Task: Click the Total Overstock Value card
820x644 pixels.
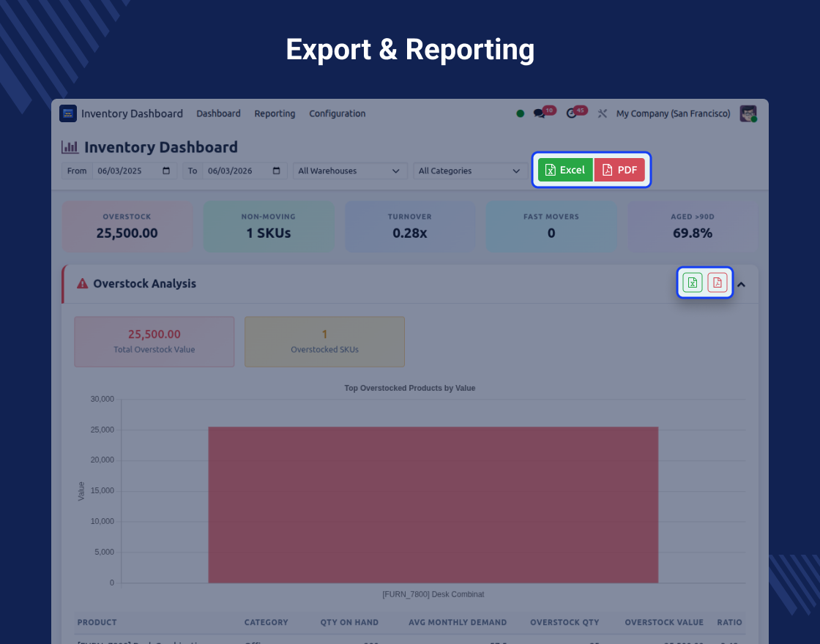Action: point(154,341)
